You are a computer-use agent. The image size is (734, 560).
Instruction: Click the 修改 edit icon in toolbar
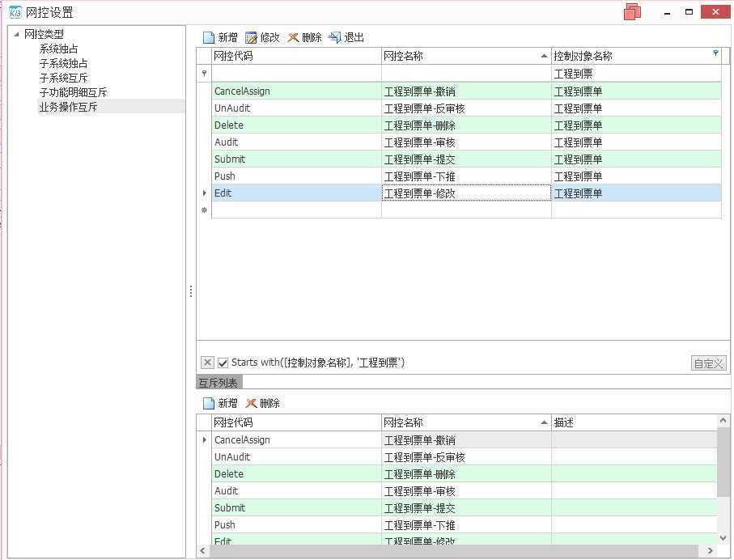click(x=251, y=37)
